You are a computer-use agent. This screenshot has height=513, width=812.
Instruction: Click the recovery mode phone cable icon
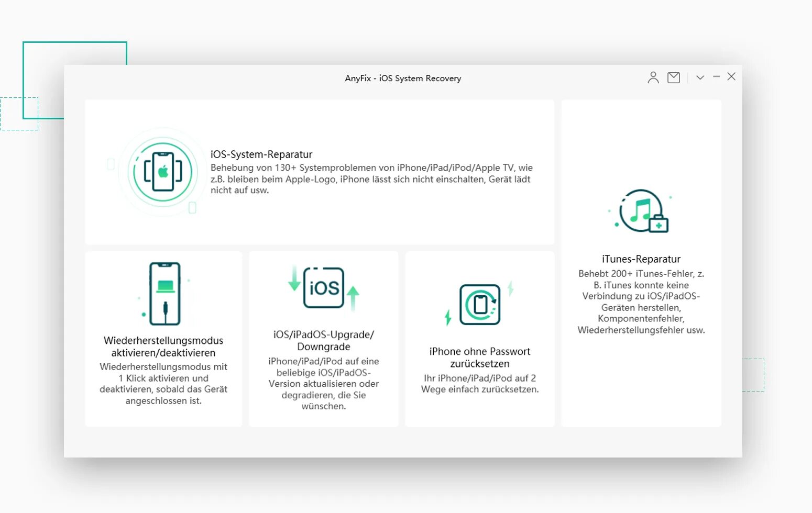click(164, 294)
